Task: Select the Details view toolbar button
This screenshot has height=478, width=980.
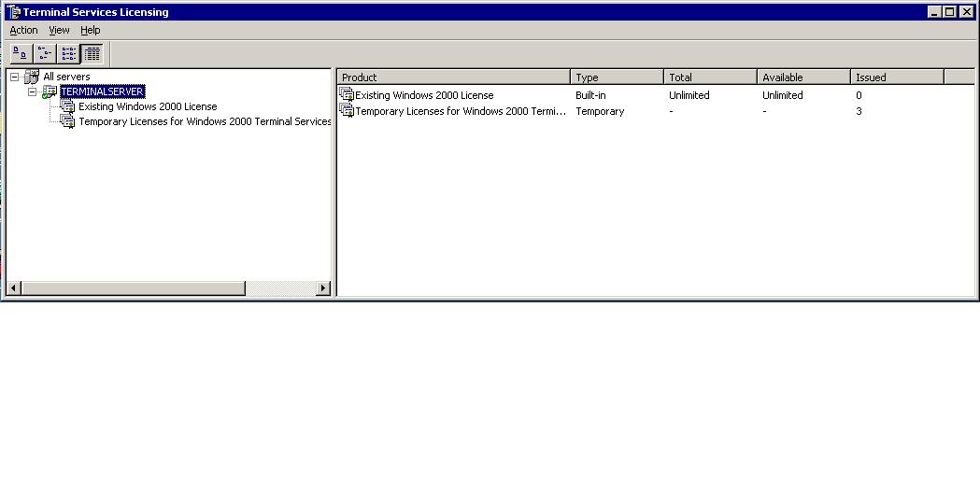Action: click(92, 54)
